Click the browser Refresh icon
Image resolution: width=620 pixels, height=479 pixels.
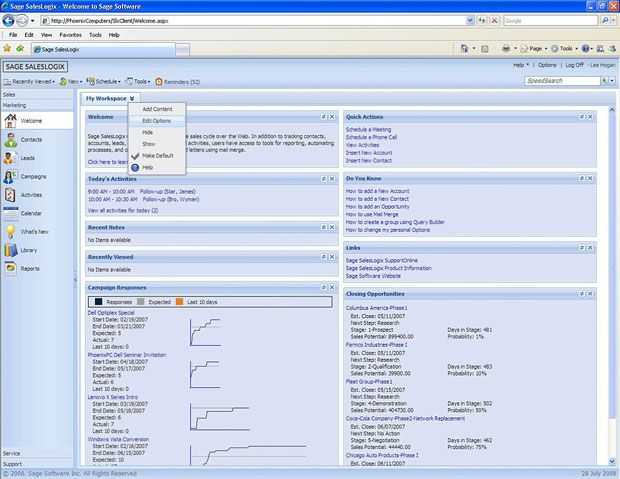coord(482,21)
